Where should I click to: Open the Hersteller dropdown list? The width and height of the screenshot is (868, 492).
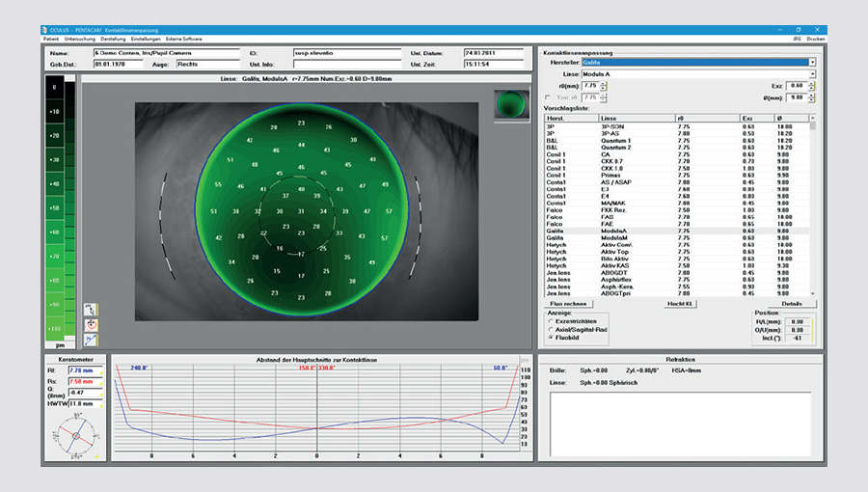[x=812, y=63]
